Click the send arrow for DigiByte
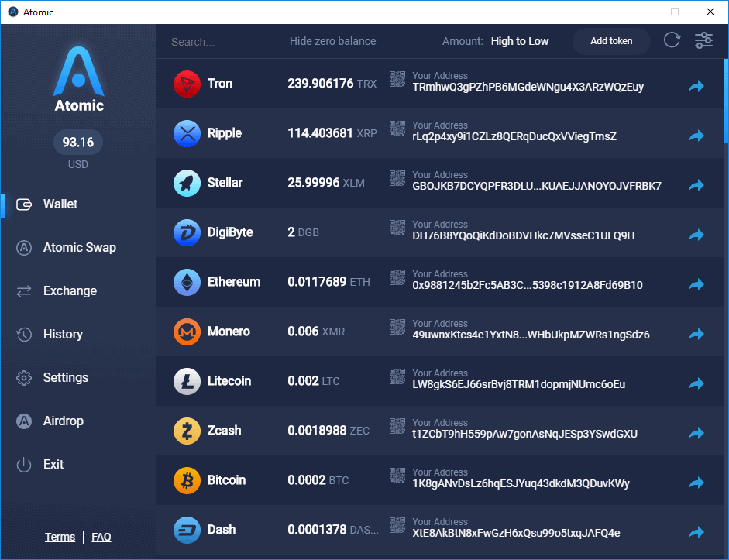 (x=696, y=235)
